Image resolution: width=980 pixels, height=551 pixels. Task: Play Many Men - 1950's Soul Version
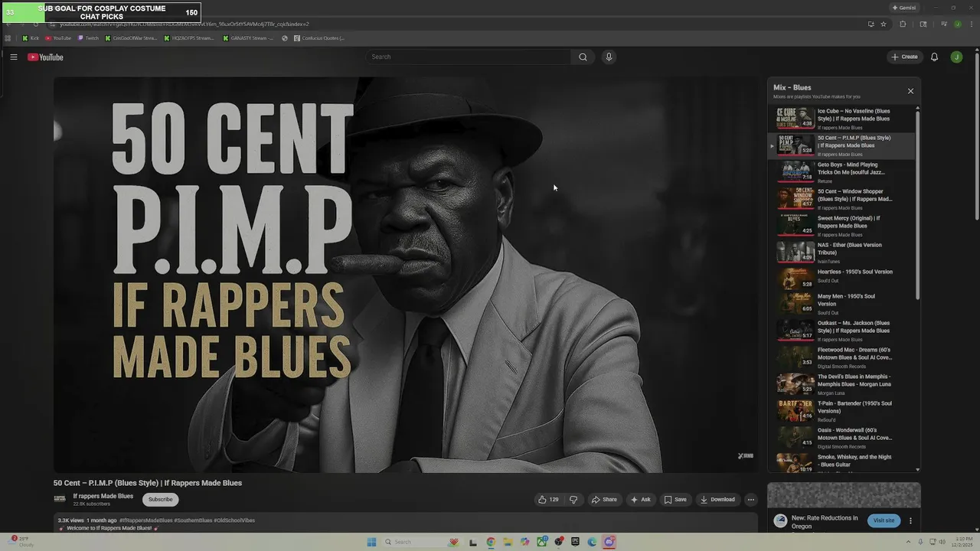841,303
